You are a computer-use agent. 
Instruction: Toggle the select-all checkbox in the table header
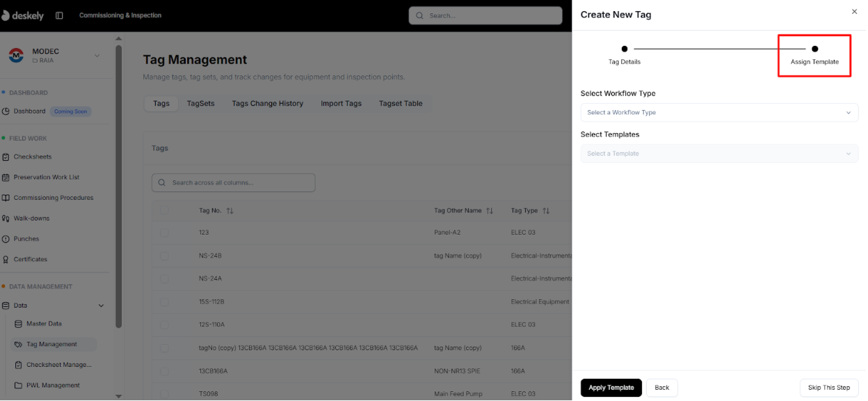tap(164, 210)
